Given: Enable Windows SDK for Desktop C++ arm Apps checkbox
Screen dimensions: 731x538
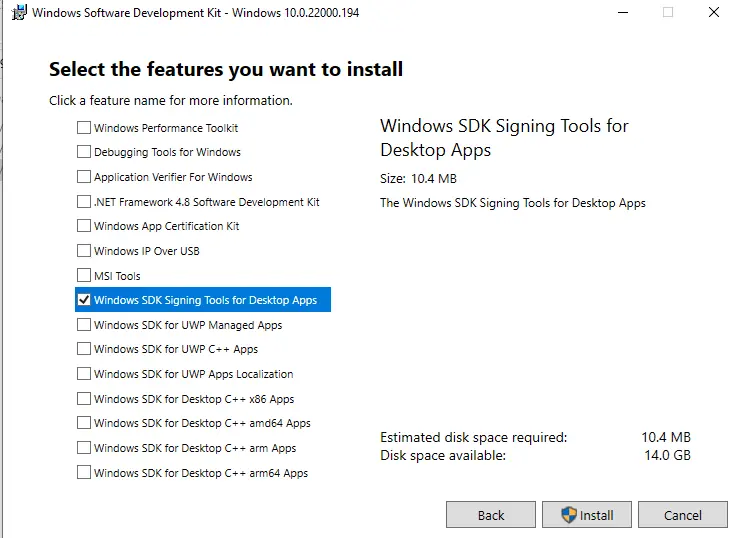Looking at the screenshot, I should coord(84,448).
